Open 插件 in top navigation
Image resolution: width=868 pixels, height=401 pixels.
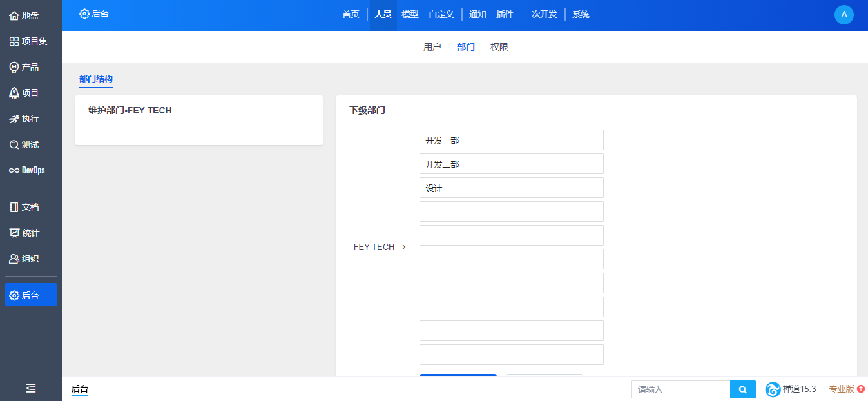(x=505, y=14)
